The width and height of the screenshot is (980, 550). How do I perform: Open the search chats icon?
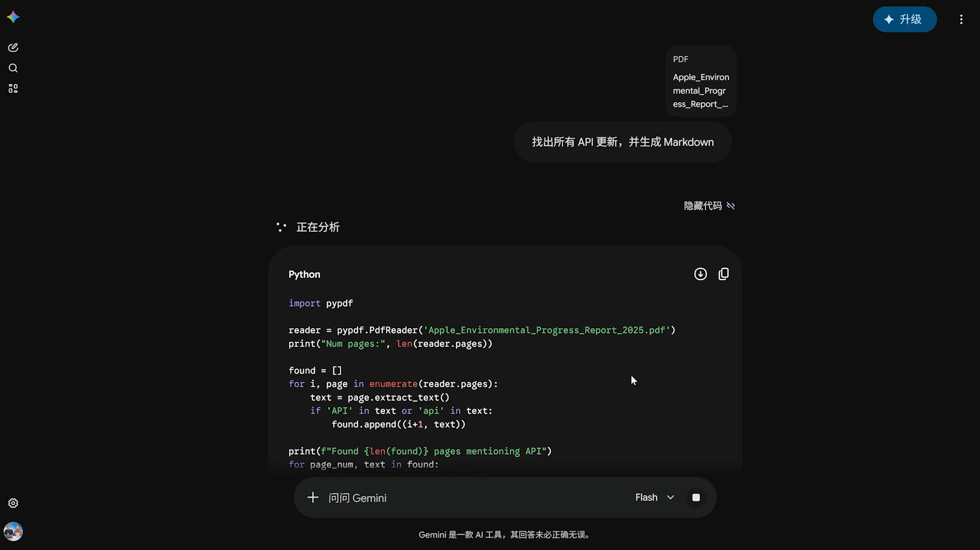pos(13,68)
